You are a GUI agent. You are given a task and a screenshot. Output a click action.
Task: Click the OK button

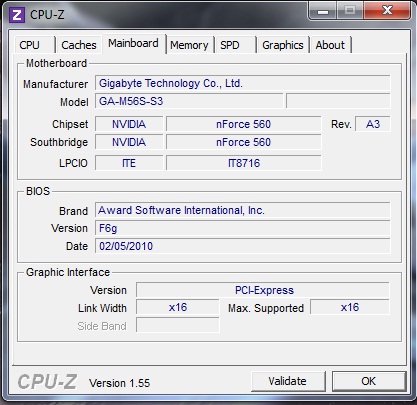pos(369,381)
